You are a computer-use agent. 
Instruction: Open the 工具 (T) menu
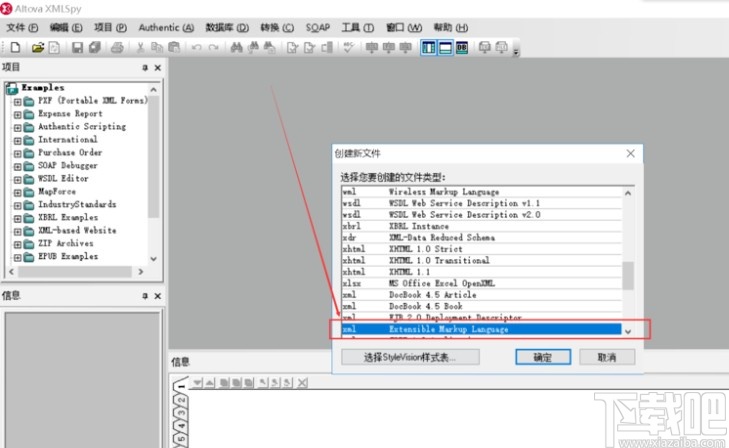click(358, 27)
